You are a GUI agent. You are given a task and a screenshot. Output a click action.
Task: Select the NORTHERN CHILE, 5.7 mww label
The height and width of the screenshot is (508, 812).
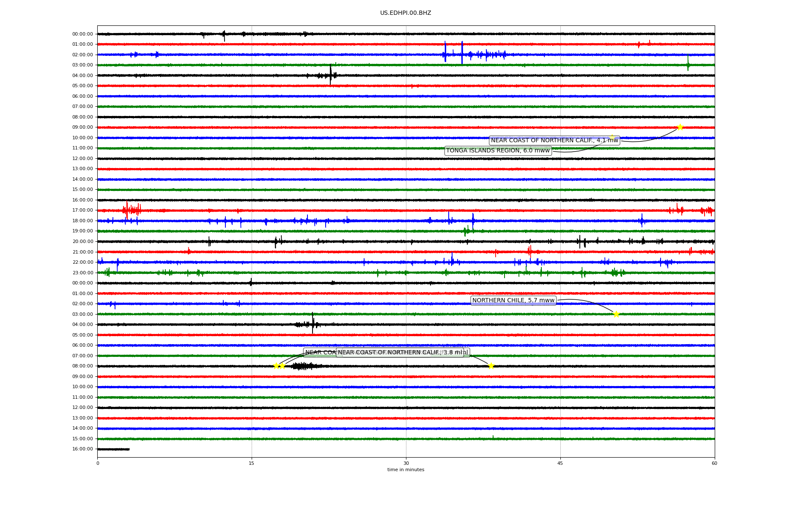[x=513, y=301]
